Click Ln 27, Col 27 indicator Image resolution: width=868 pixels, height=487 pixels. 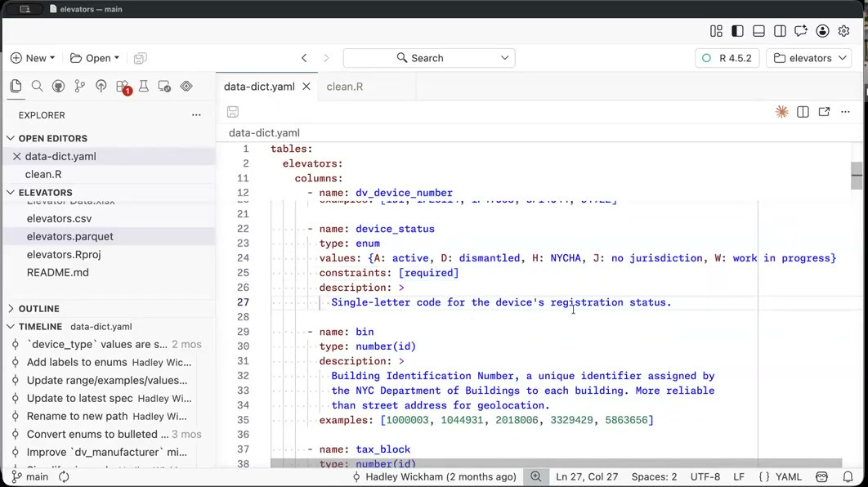coord(587,476)
